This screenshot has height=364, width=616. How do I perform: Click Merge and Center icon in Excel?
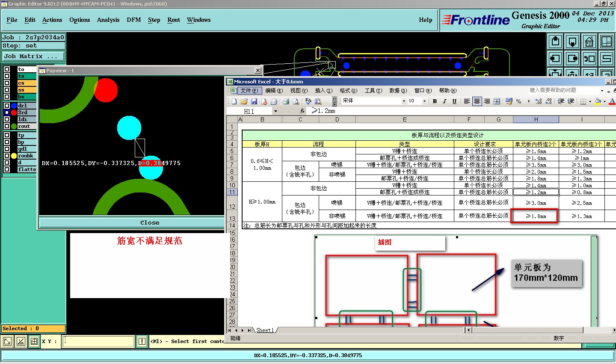coord(497,101)
